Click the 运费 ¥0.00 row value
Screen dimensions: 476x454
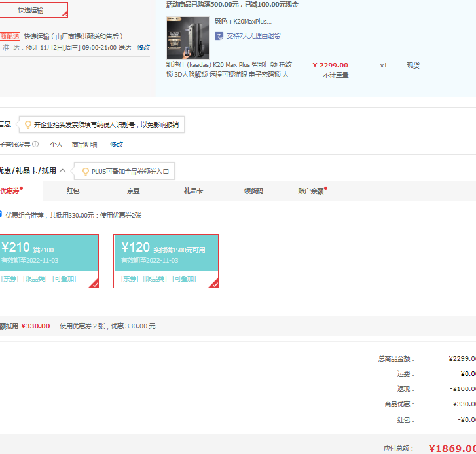pos(468,374)
